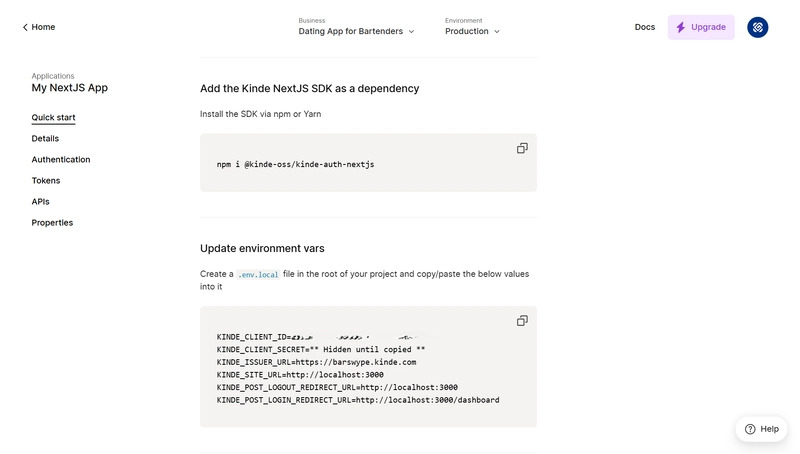Click the back chevron beside Home
This screenshot has width=800, height=454.
tap(25, 28)
